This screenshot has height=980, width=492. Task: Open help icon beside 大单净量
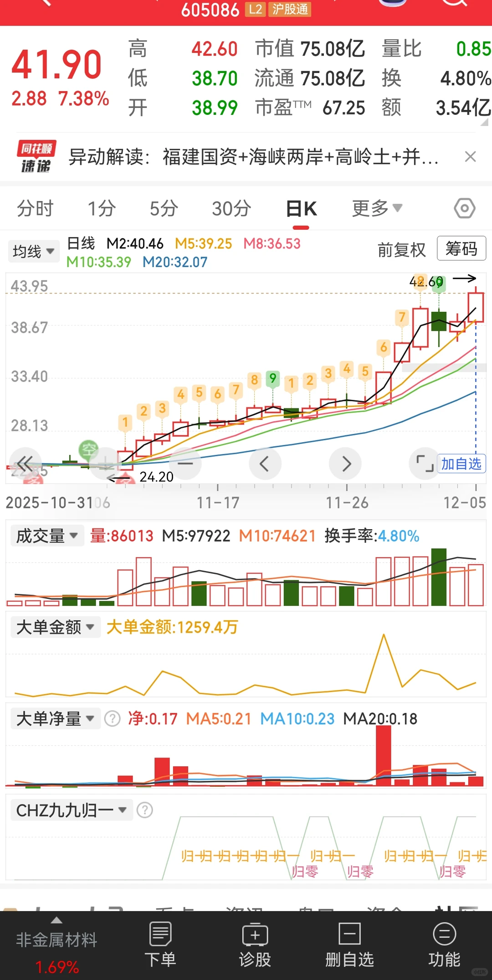tap(112, 719)
